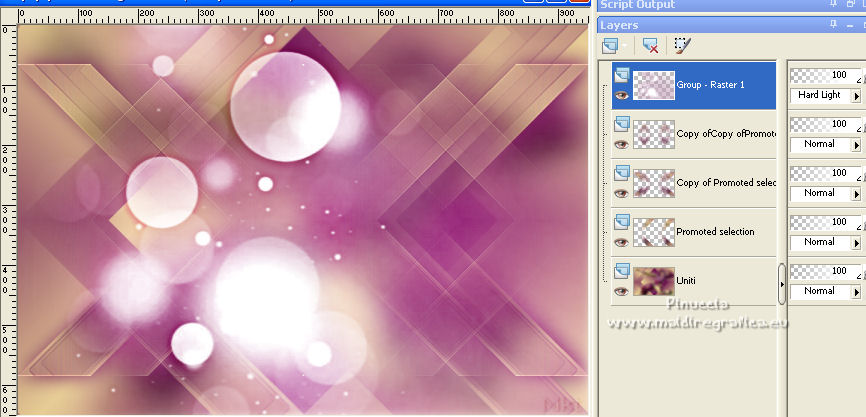
Task: Hide the Uniti layer
Action: coord(622,291)
